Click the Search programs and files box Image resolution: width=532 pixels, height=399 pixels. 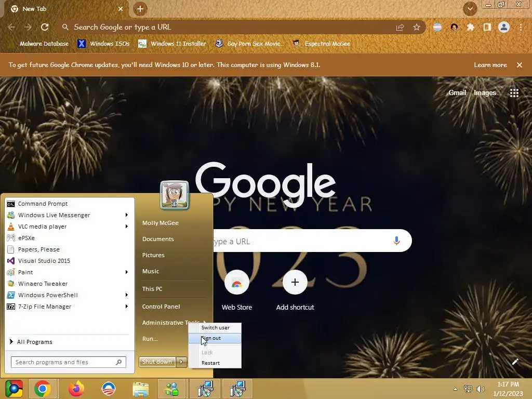click(x=69, y=362)
